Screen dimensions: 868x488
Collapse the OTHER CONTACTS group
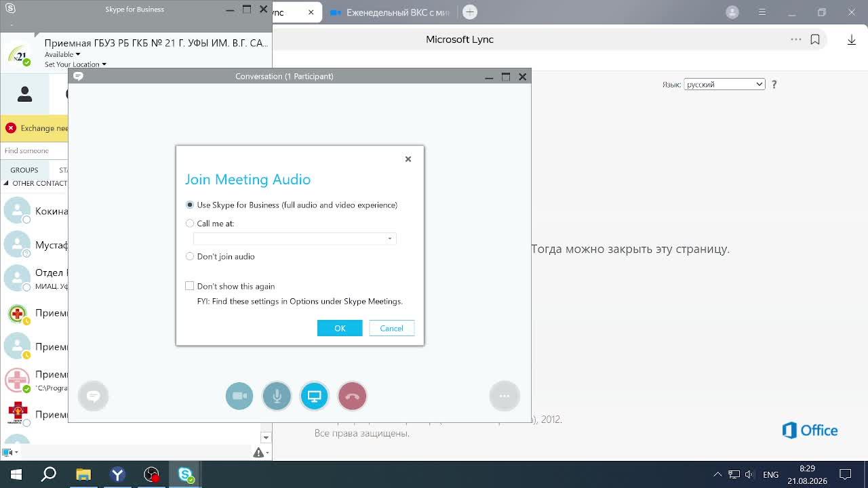6,183
